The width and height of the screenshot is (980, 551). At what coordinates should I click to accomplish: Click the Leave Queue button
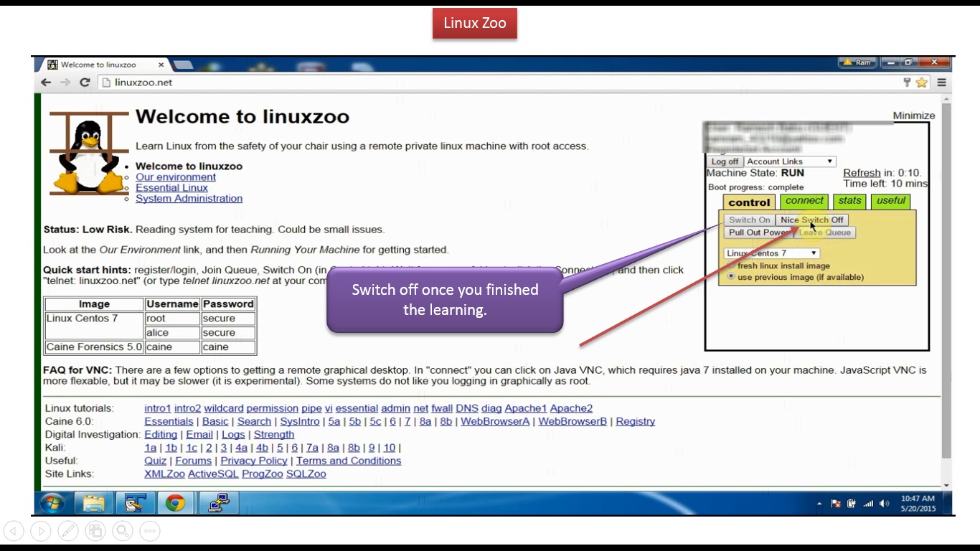[825, 232]
